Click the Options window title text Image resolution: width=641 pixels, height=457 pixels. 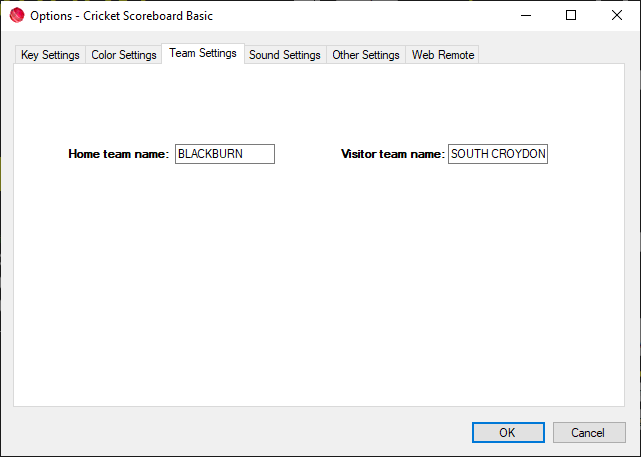pos(121,16)
